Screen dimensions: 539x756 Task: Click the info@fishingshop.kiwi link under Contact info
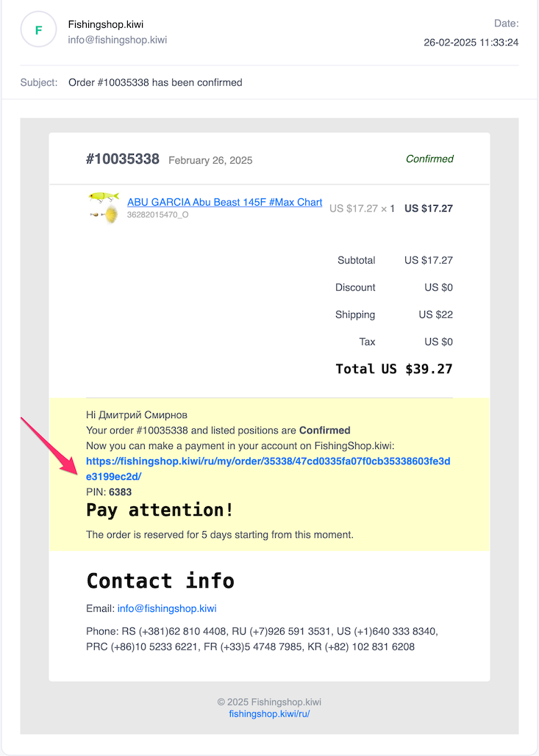[x=167, y=608]
